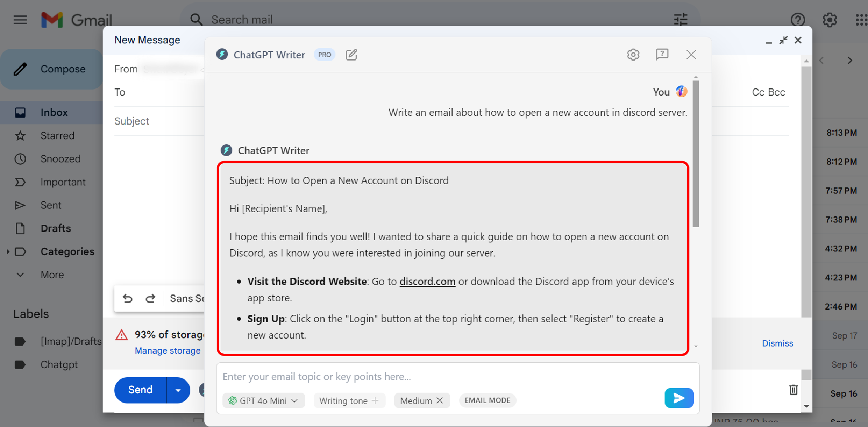Open search filter options icon

pyautogui.click(x=680, y=19)
